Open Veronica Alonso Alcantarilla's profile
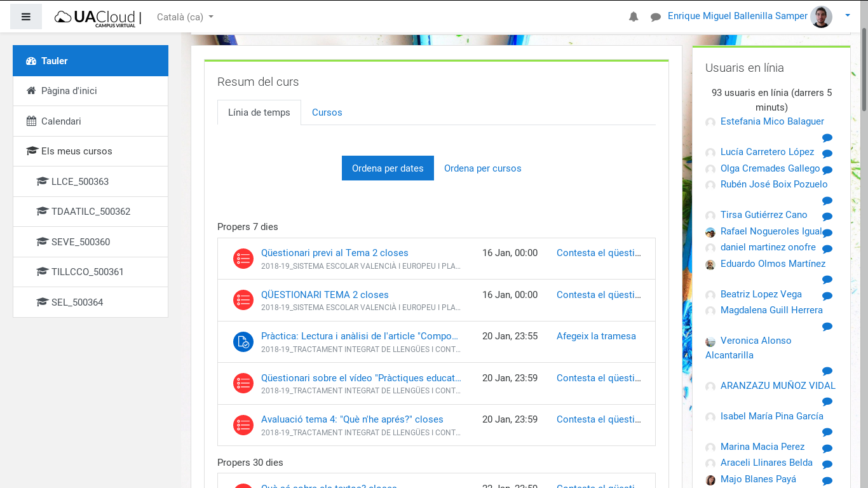 point(749,348)
